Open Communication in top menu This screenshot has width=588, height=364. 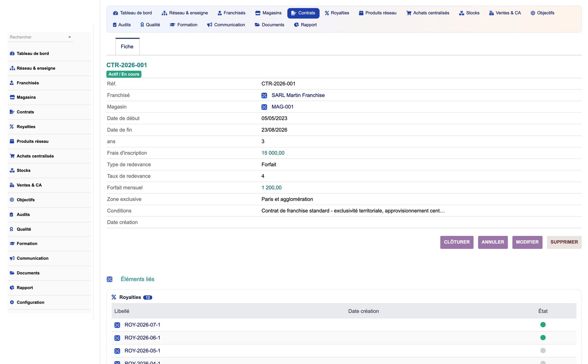point(226,25)
